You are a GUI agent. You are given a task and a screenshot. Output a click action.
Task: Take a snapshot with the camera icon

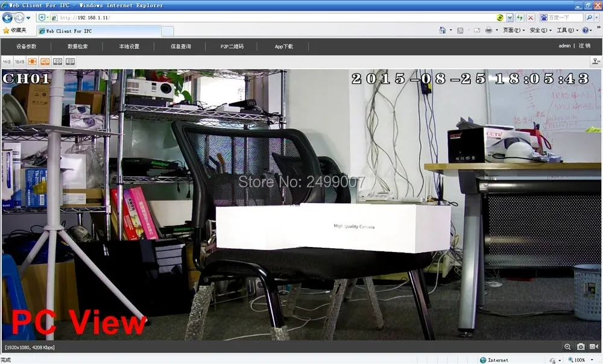(x=581, y=347)
